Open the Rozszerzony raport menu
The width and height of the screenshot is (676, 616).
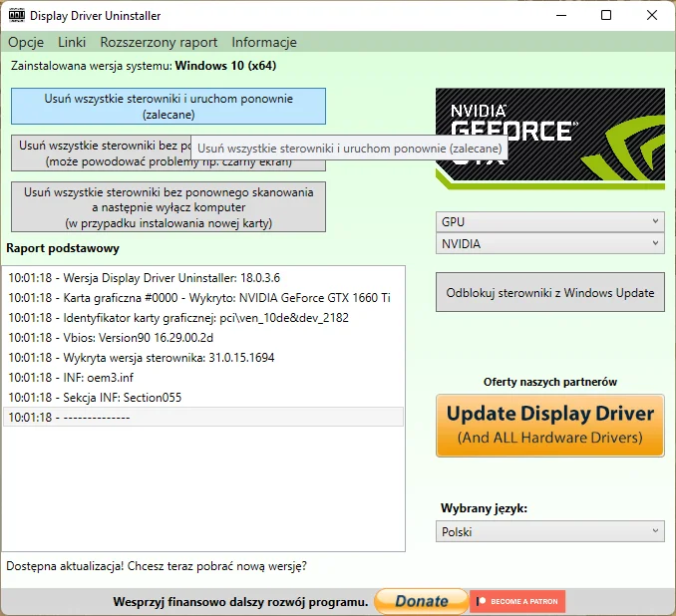159,42
